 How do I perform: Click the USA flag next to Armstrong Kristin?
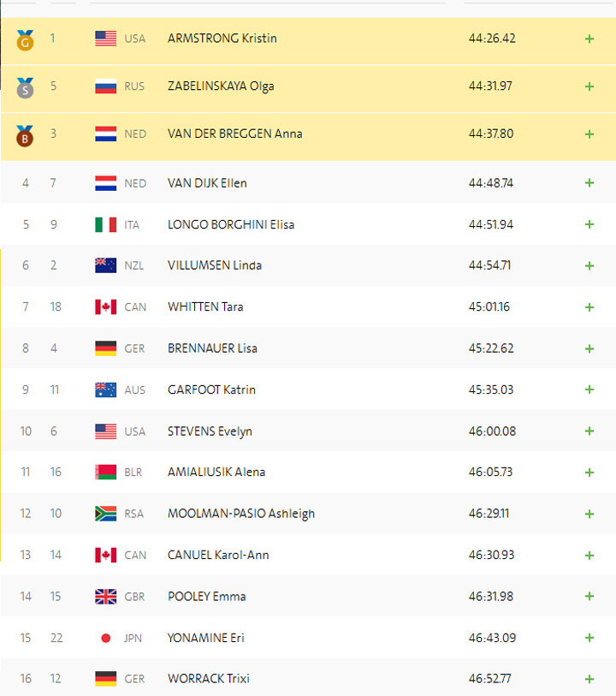pos(105,39)
